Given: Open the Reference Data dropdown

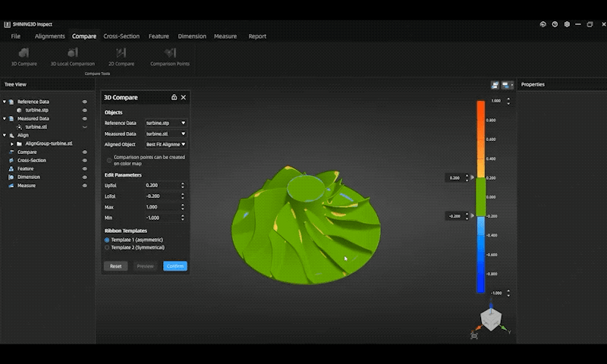Looking at the screenshot, I should (x=165, y=123).
